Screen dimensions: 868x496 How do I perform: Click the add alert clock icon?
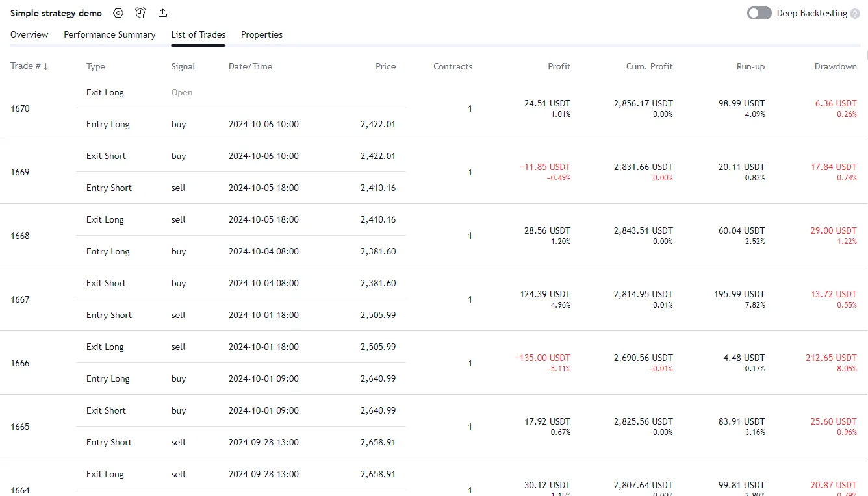point(140,13)
